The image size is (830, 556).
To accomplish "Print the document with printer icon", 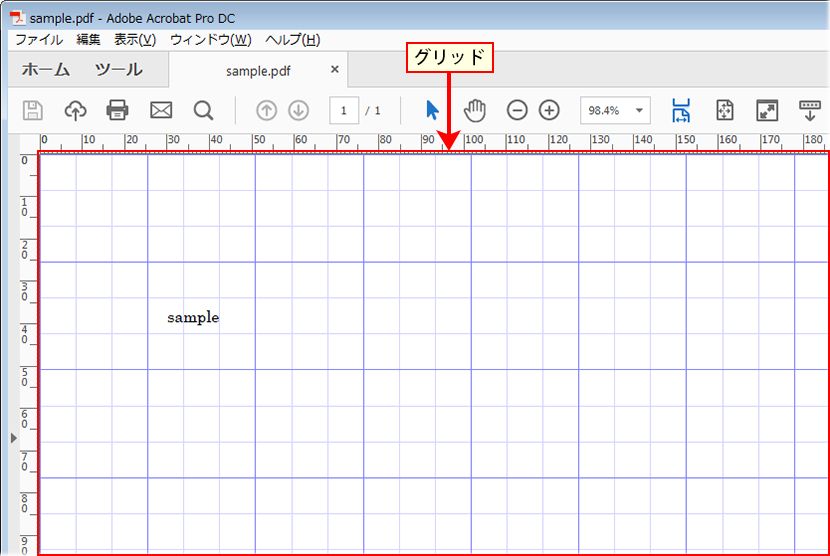I will (x=117, y=111).
